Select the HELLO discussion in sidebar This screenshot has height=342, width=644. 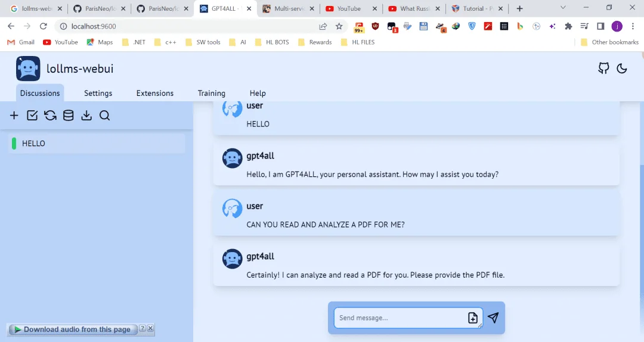pos(97,143)
